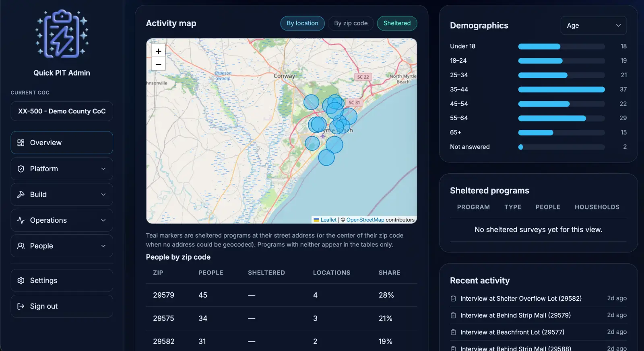Click the southernmost blue circle marker on map

pos(326,158)
